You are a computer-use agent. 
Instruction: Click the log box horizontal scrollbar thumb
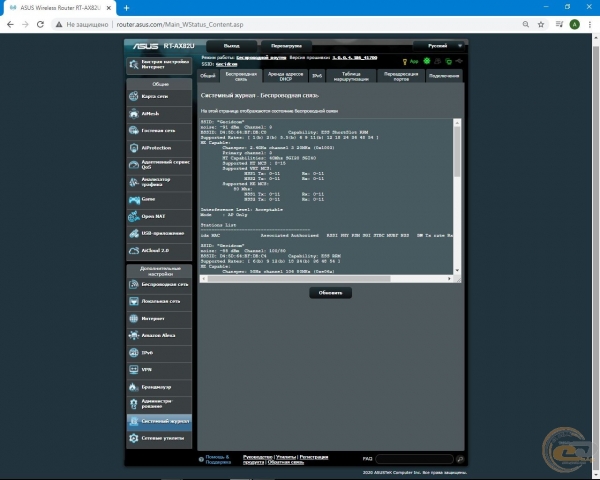click(299, 279)
